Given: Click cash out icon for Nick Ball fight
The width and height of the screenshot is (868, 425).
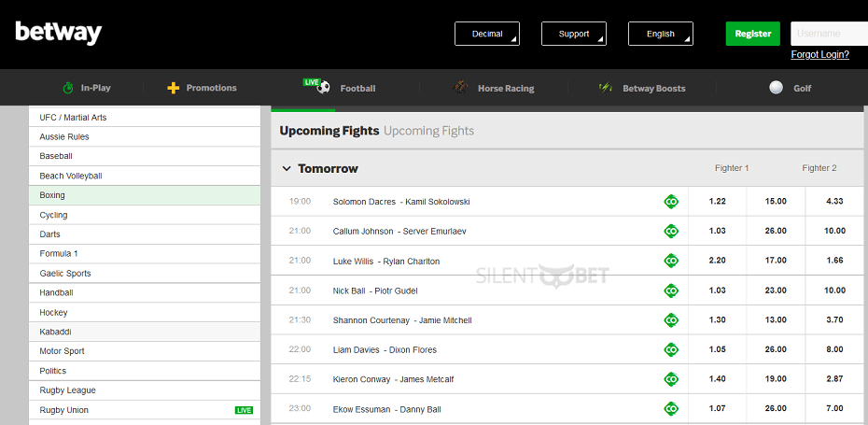Looking at the screenshot, I should point(671,290).
